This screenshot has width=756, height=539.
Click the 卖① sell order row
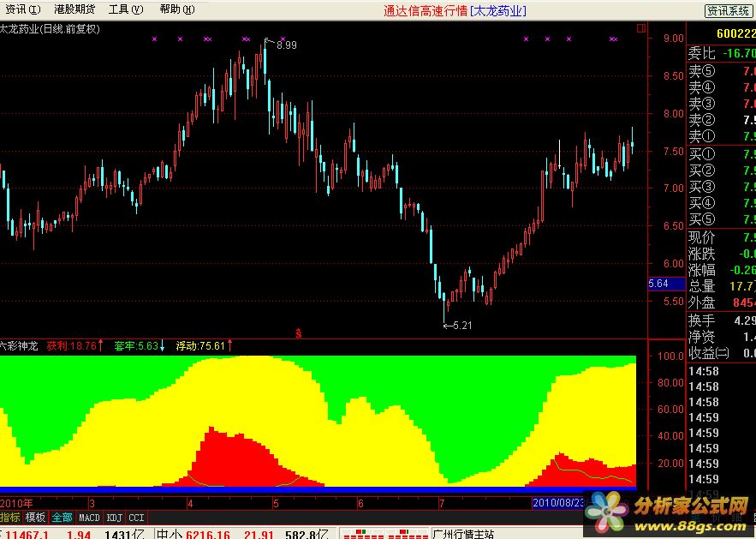point(721,136)
